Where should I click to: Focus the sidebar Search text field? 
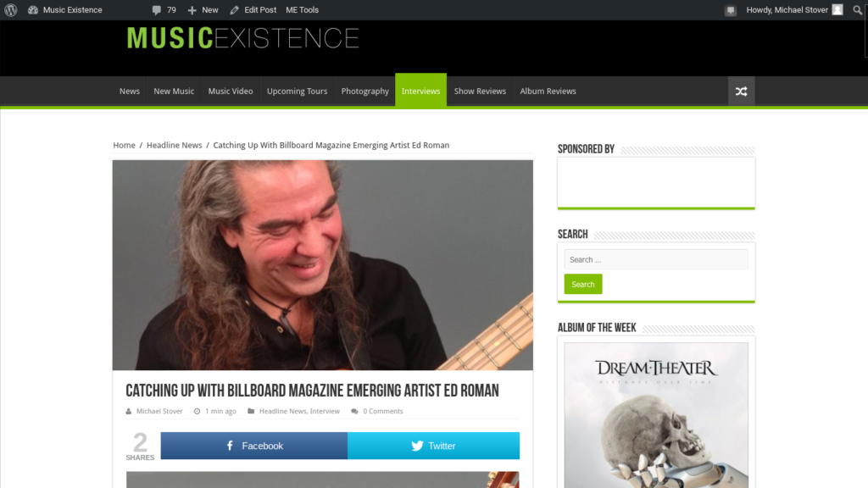(x=656, y=259)
